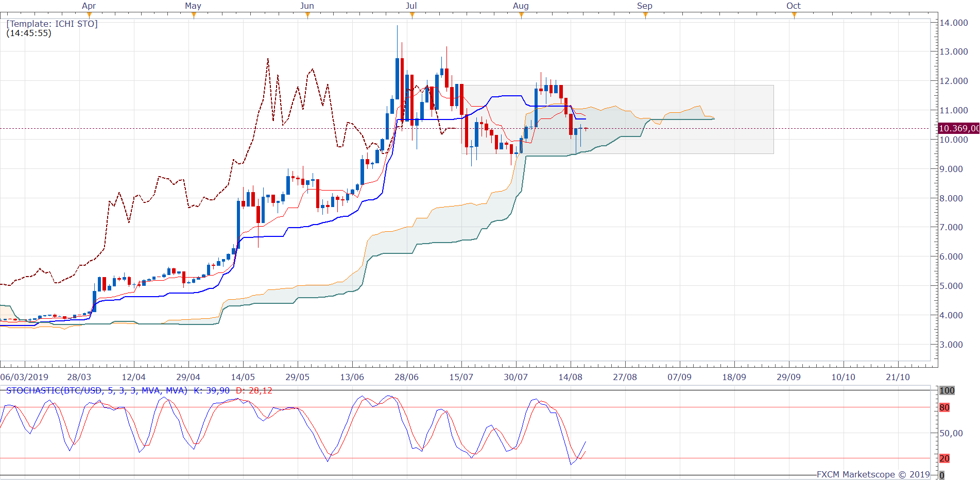Click the 10.369,00 current price tag
Image resolution: width=980 pixels, height=480 pixels.
pyautogui.click(x=959, y=128)
